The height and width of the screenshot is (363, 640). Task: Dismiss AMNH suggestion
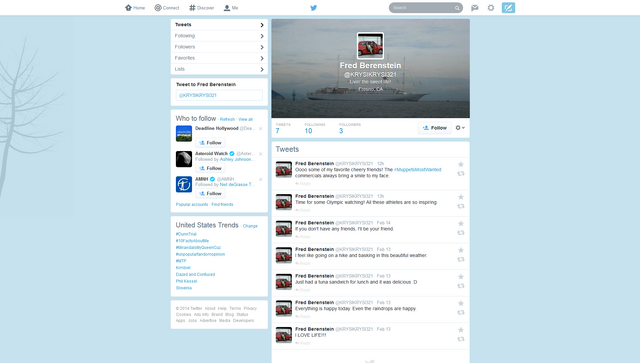pos(260,179)
